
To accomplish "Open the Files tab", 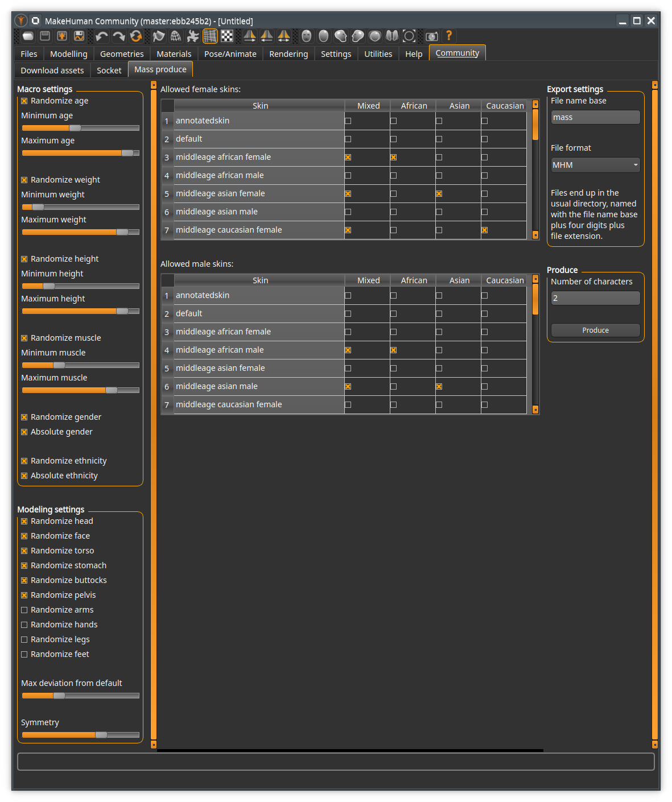I will [x=29, y=54].
